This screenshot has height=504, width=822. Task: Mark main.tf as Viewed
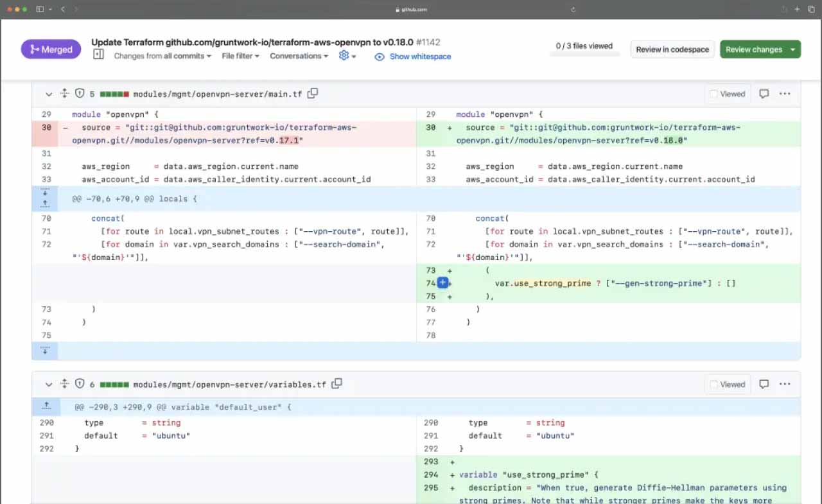[727, 94]
